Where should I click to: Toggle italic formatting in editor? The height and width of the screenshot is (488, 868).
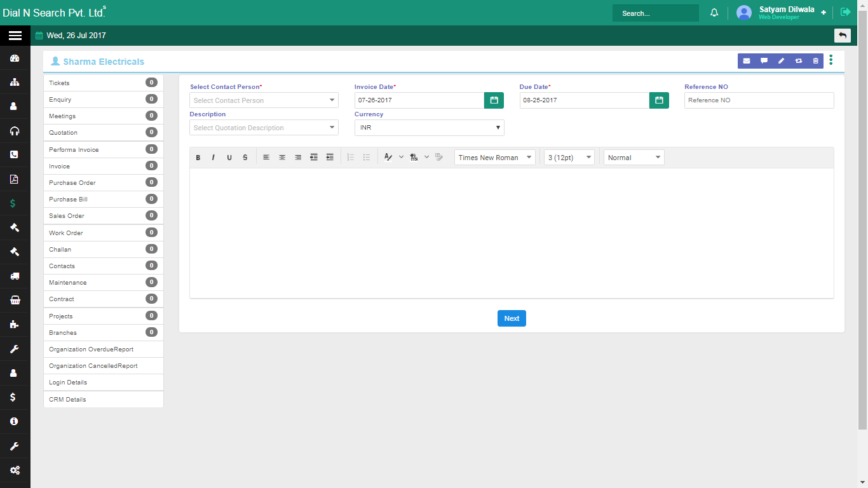214,158
